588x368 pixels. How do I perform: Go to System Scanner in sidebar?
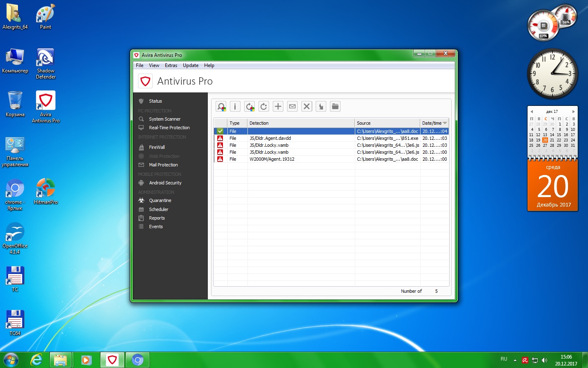[165, 119]
